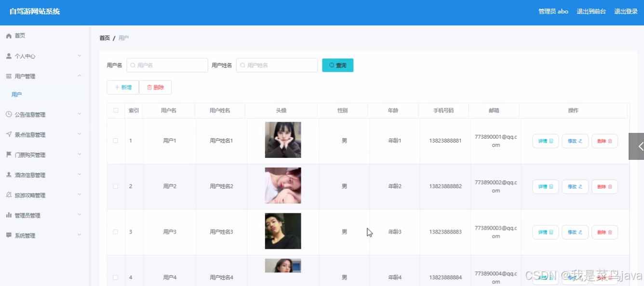Click the email 773890001@qq.com
This screenshot has width=644, height=286.
click(x=496, y=141)
